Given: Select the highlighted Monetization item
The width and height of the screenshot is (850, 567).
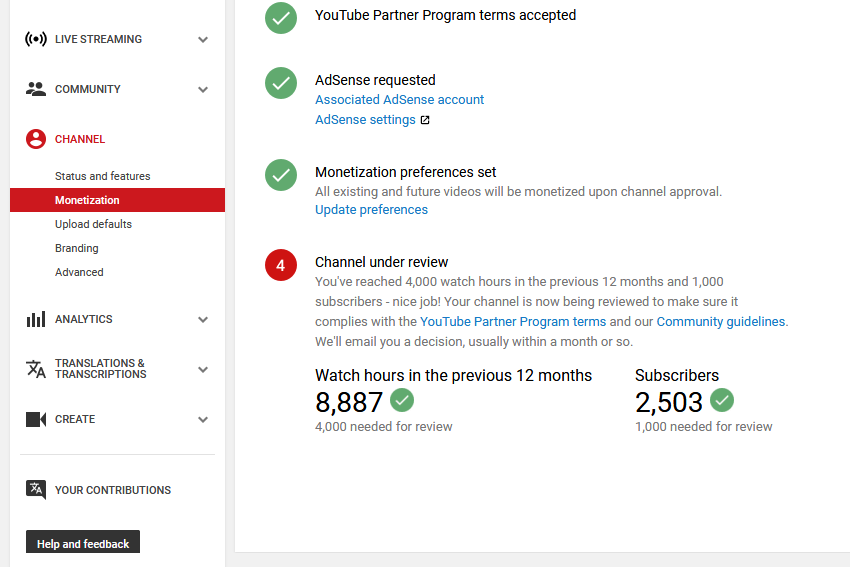Looking at the screenshot, I should click(x=117, y=200).
